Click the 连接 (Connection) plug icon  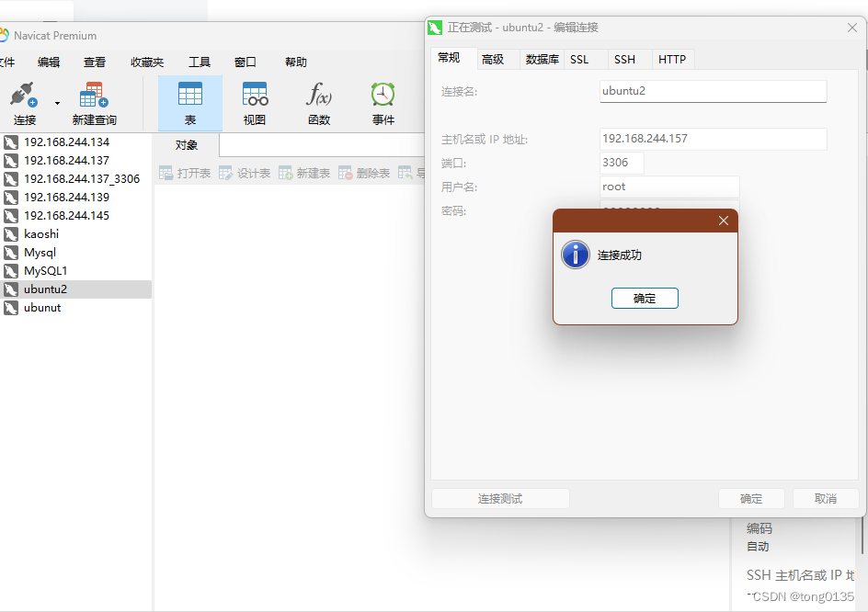24,95
